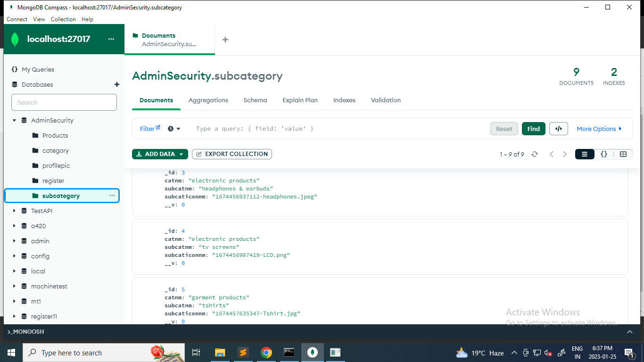644x362 pixels.
Task: Expand the register11 database
Action: click(14, 316)
